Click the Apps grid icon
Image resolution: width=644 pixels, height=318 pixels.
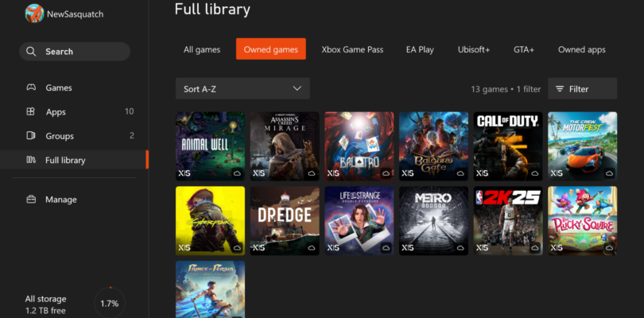pyautogui.click(x=30, y=112)
